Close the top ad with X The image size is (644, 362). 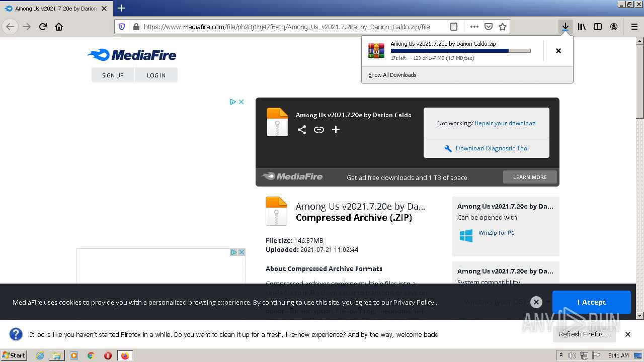[242, 102]
